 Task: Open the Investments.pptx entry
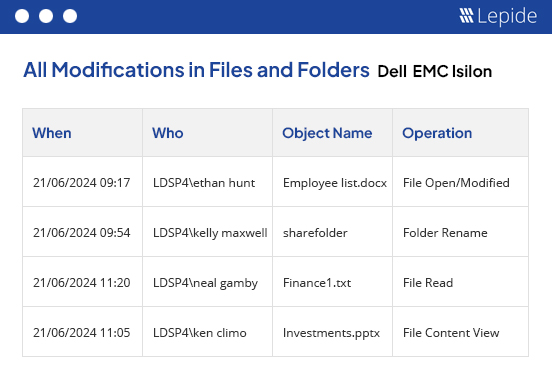pyautogui.click(x=331, y=333)
